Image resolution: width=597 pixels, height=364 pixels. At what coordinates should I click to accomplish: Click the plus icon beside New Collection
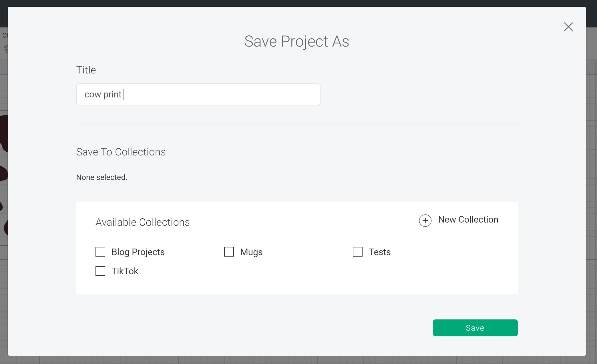click(425, 221)
